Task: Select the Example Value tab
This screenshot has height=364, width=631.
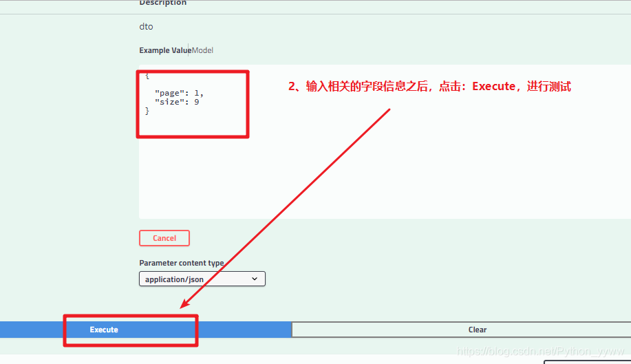Action: [165, 50]
